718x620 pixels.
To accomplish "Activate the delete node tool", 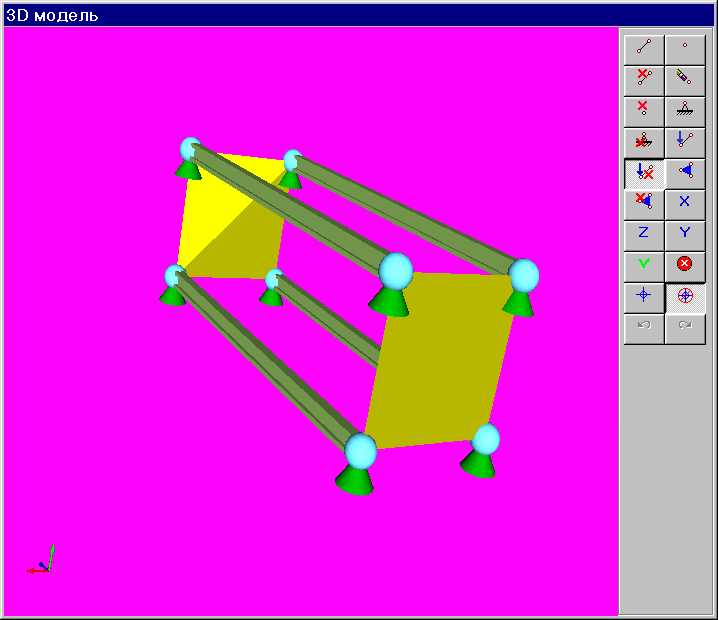I will click(x=644, y=112).
